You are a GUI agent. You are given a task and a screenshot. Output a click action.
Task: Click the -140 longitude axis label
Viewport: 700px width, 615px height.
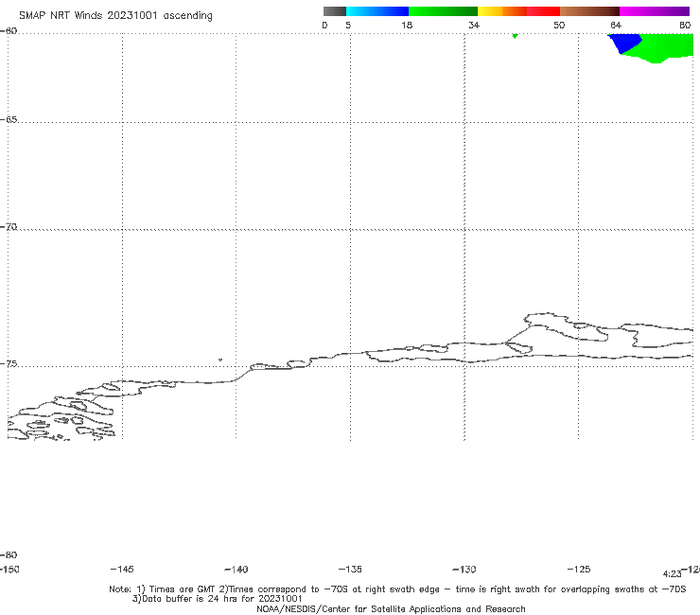[236, 570]
